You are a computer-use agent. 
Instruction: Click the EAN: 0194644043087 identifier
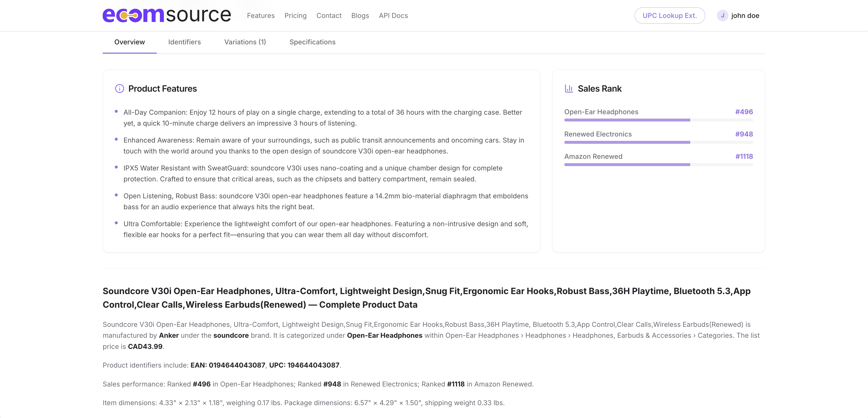click(x=228, y=365)
